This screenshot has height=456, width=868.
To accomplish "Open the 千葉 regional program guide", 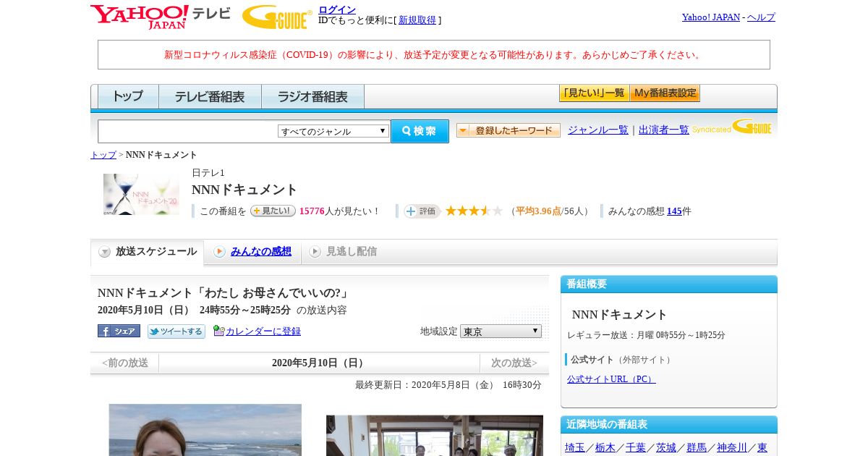I will click(x=636, y=447).
